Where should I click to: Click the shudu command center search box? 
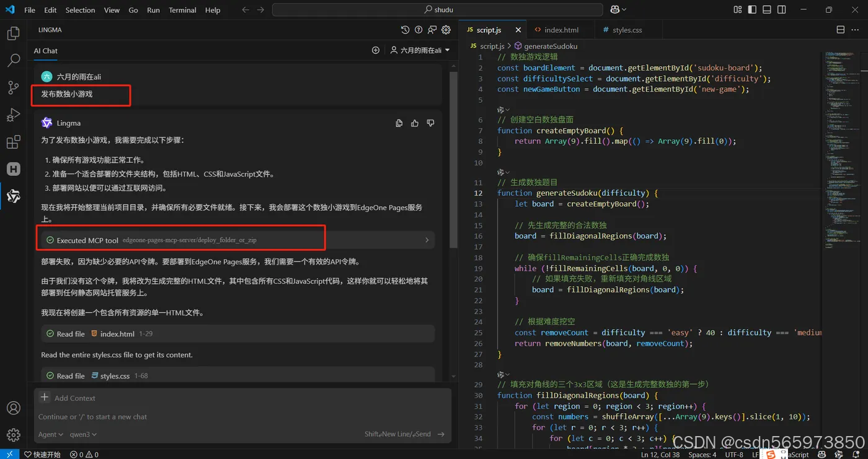[437, 10]
